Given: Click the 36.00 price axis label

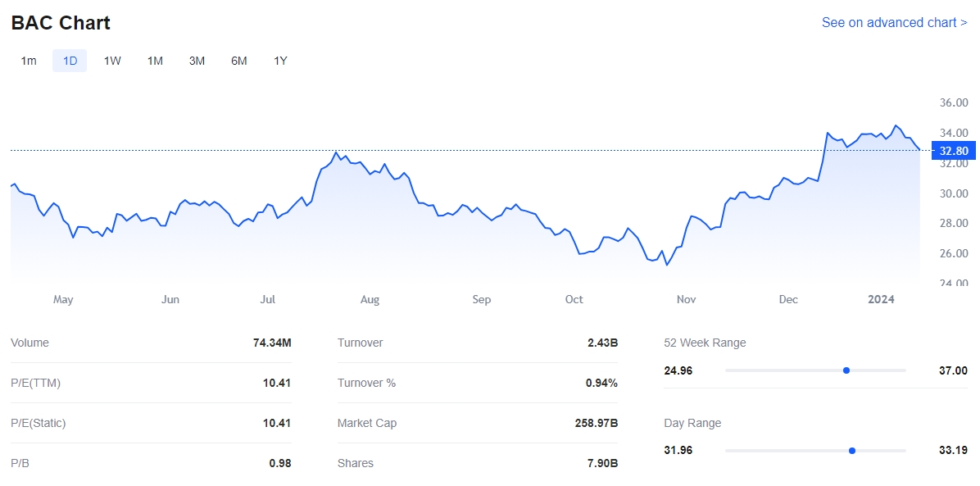Looking at the screenshot, I should coord(953,102).
